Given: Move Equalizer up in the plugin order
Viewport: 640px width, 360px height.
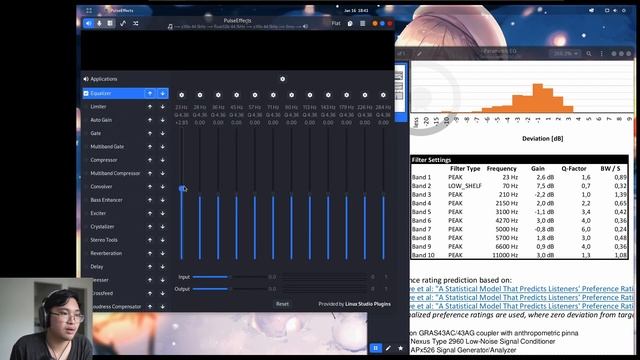Looking at the screenshot, I should (150, 93).
